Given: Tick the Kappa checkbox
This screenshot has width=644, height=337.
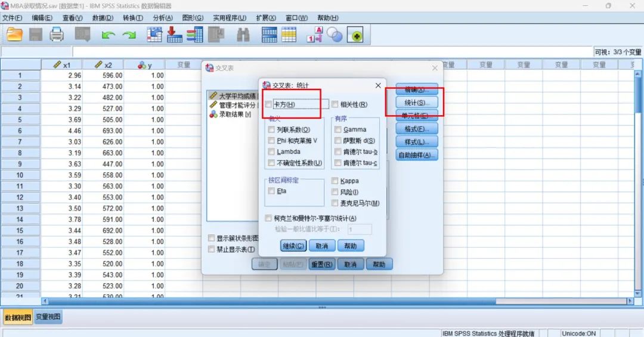Looking at the screenshot, I should click(x=335, y=181).
